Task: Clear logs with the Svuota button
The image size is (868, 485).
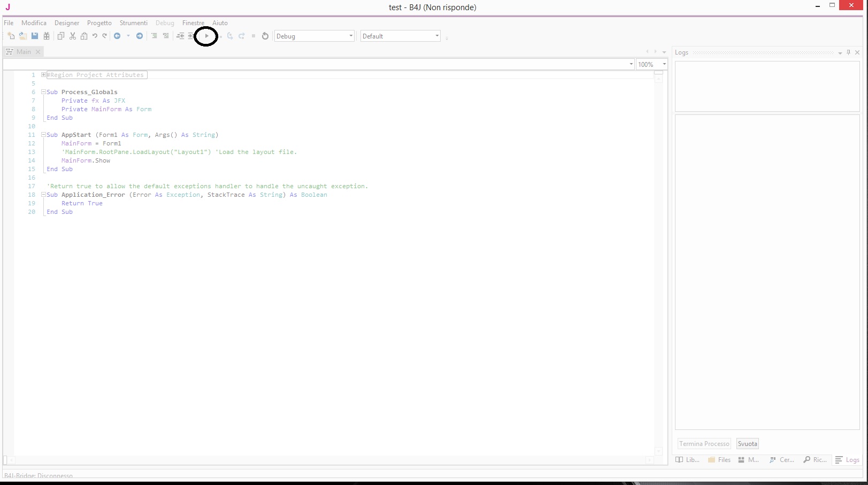Action: [x=747, y=443]
